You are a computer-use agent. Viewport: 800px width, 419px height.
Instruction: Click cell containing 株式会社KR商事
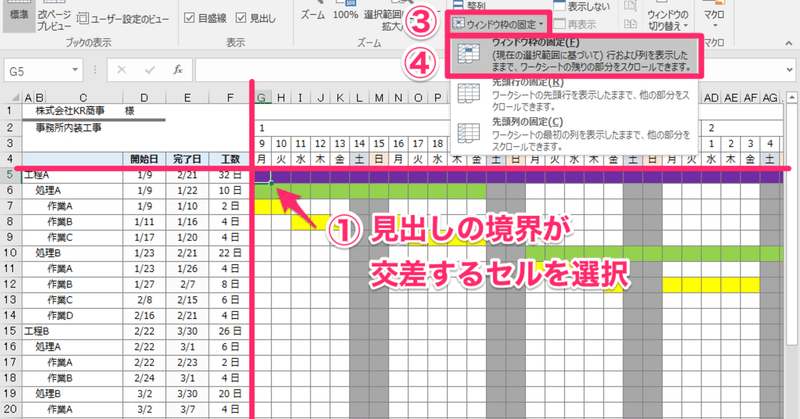pyautogui.click(x=70, y=111)
